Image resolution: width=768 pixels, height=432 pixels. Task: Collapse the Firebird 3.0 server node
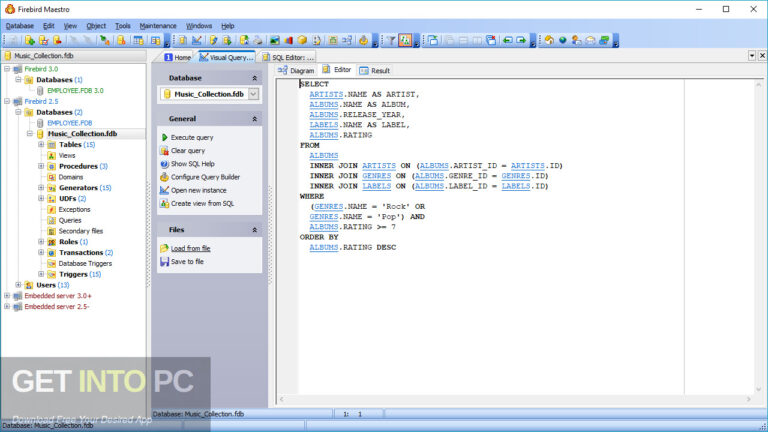point(7,69)
